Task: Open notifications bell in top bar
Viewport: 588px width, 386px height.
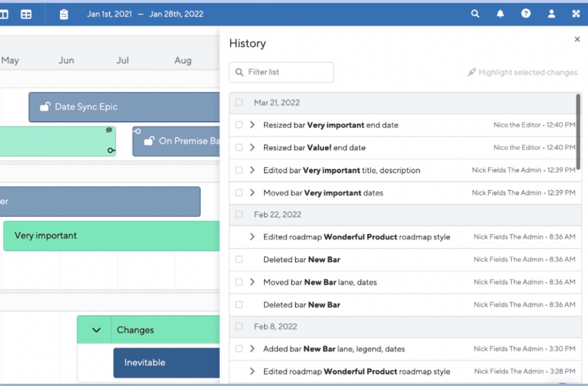Action: tap(500, 14)
